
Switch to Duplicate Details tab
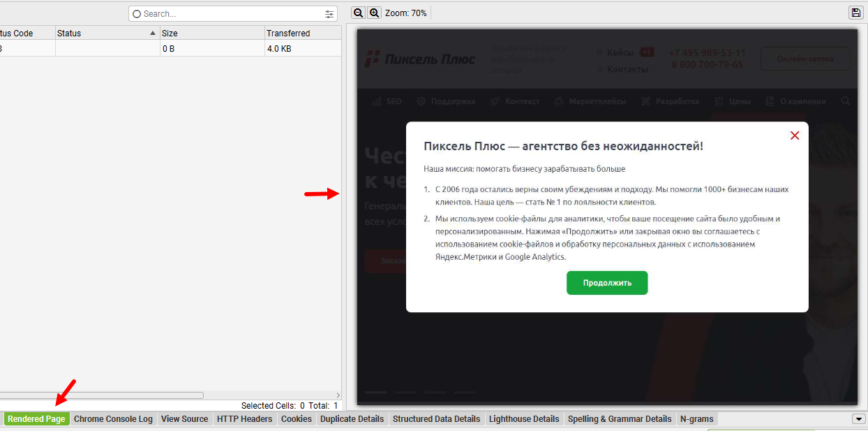(x=352, y=419)
